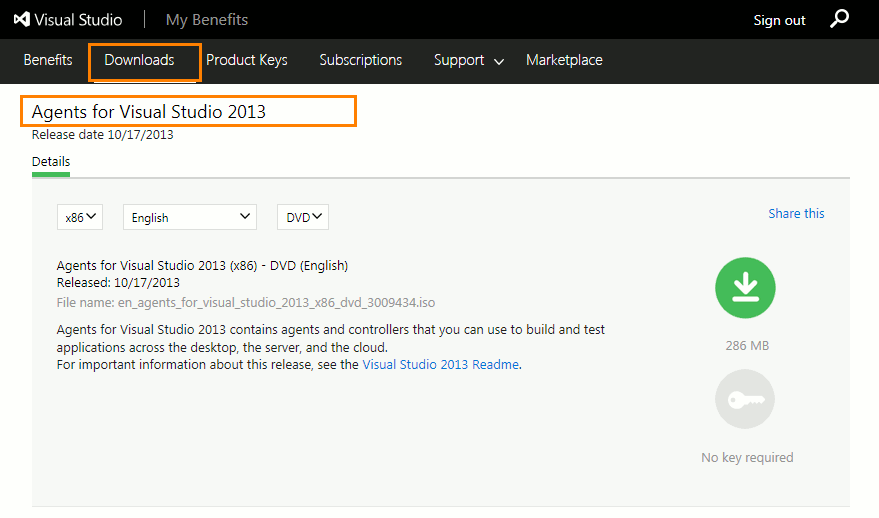Navigate to Subscriptions

(361, 60)
